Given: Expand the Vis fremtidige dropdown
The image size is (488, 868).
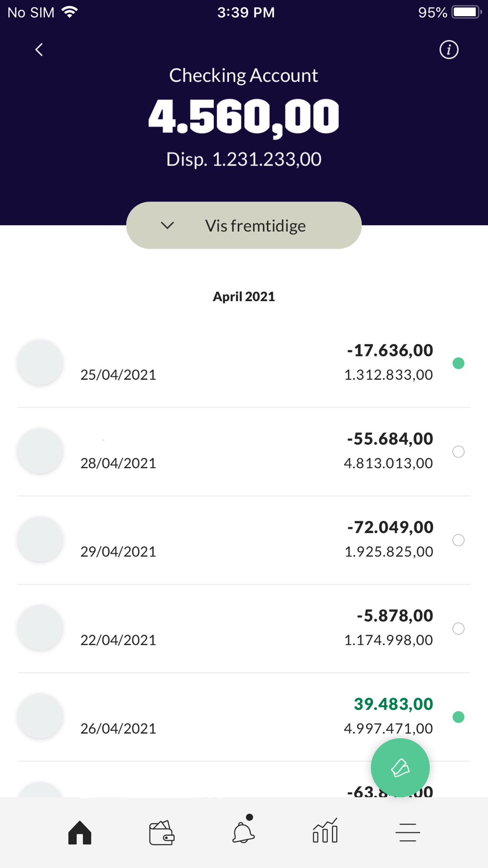Looking at the screenshot, I should (x=244, y=226).
